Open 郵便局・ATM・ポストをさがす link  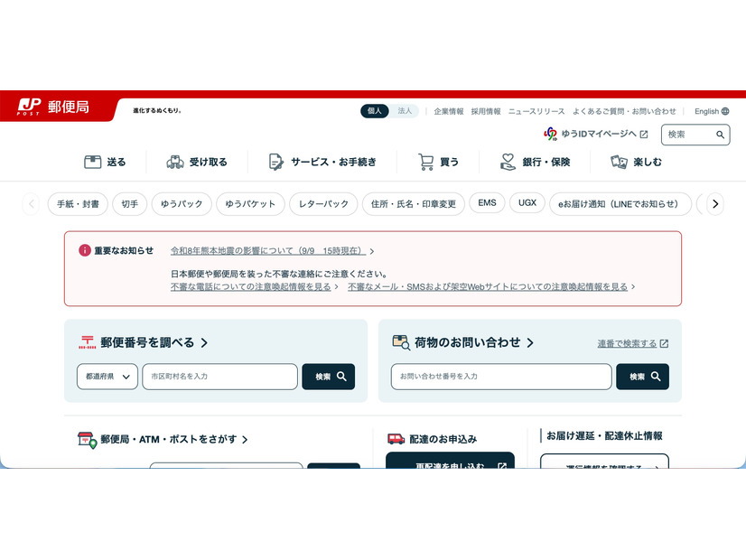point(168,439)
